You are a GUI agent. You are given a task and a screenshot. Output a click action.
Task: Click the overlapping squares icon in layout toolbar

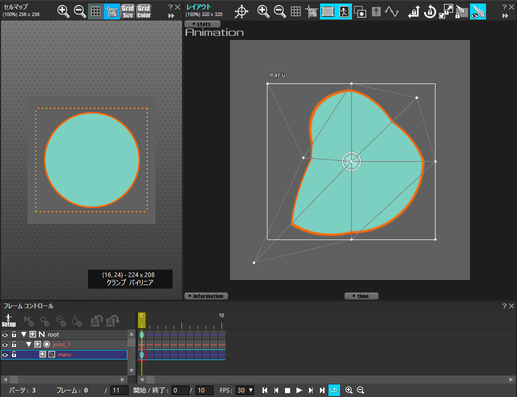point(360,12)
